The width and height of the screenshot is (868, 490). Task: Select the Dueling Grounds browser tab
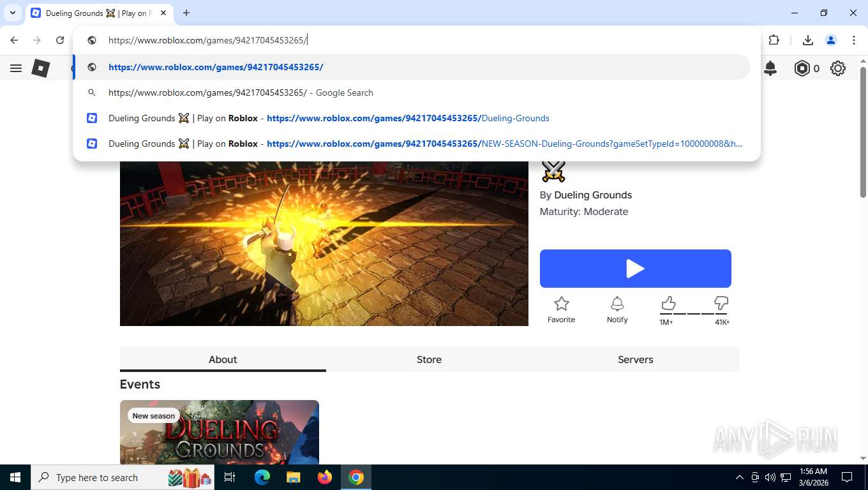point(99,13)
